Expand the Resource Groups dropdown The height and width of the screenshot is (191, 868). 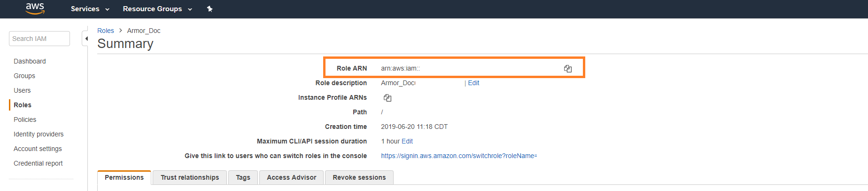tap(157, 9)
